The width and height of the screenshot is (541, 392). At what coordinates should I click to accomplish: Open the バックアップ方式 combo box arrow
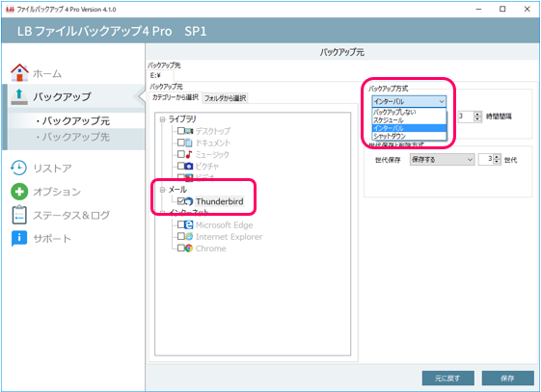pos(442,101)
